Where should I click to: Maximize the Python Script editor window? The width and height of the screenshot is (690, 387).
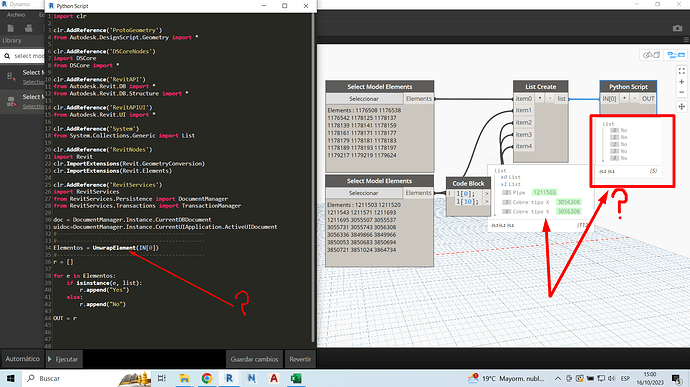[285, 6]
